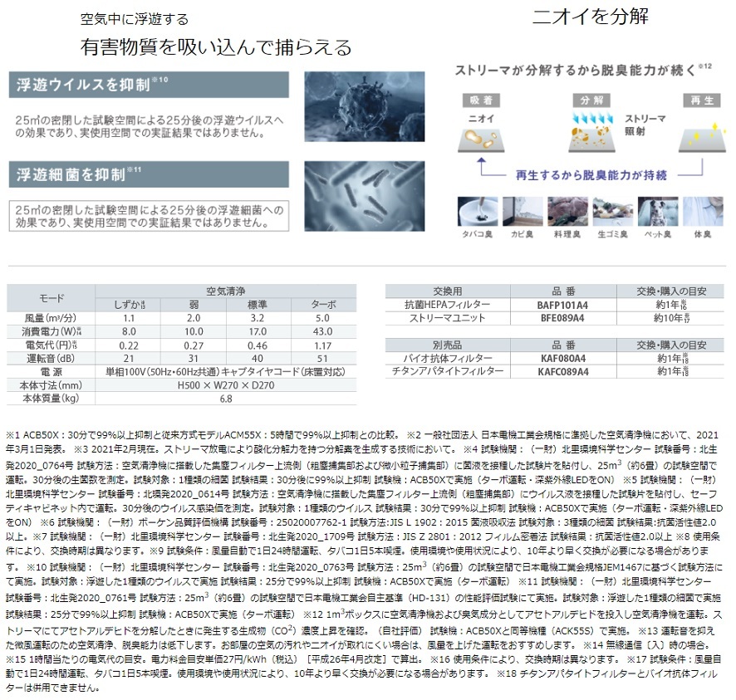Click the 風量(m³/分) row label

[52, 318]
